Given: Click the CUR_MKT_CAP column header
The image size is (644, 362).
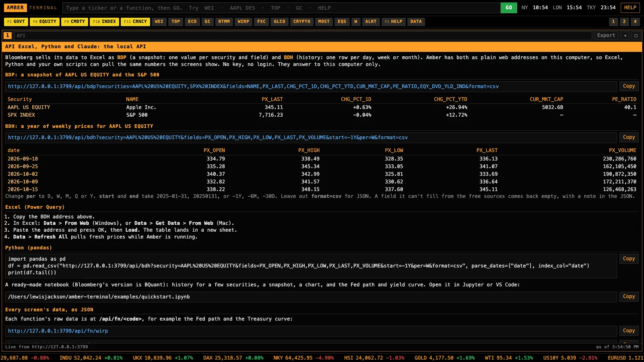Looking at the screenshot, I should pyautogui.click(x=547, y=99).
